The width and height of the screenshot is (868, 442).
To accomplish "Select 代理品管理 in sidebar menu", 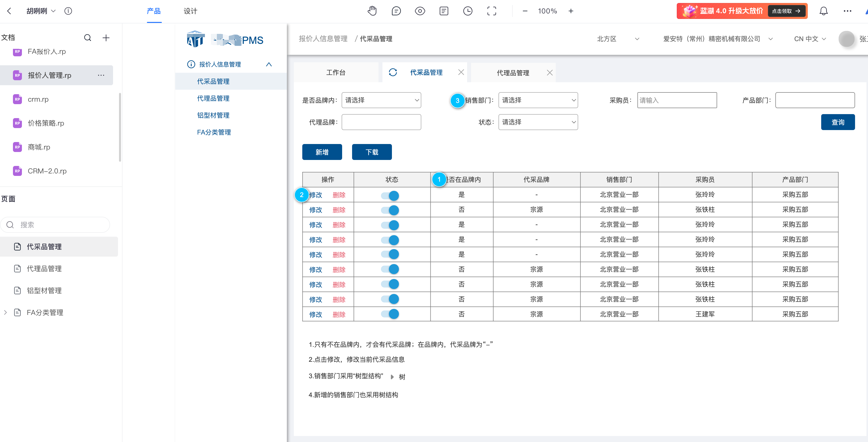I will 213,98.
